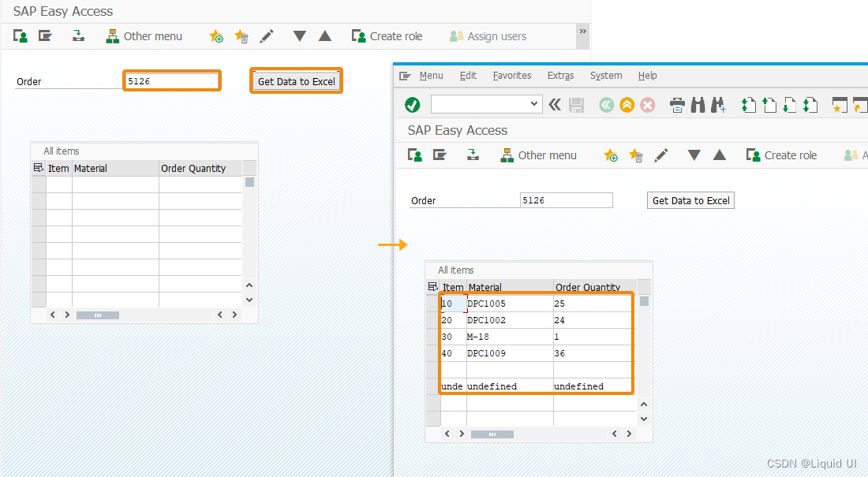Click the red Cancel icon

pyautogui.click(x=648, y=105)
